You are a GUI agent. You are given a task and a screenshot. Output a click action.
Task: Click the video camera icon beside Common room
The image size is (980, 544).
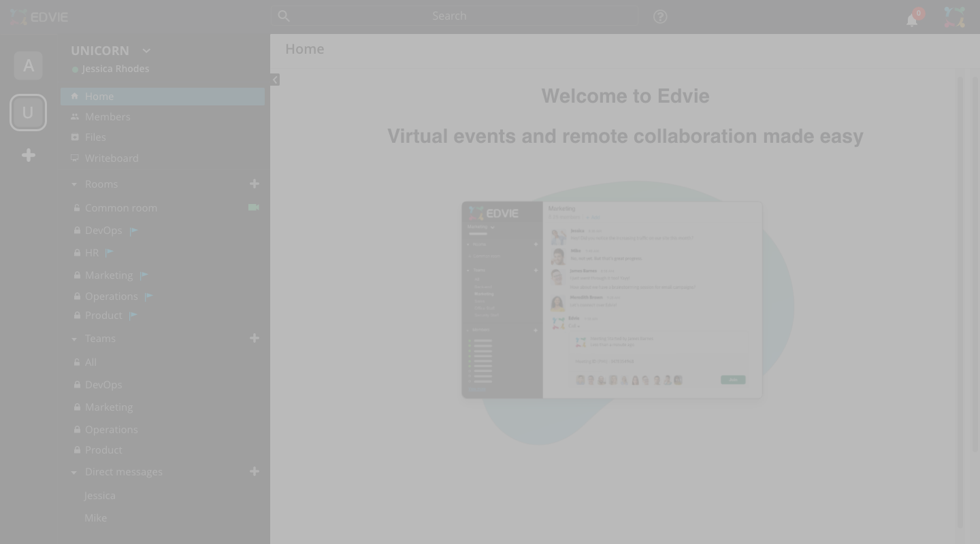pos(254,207)
